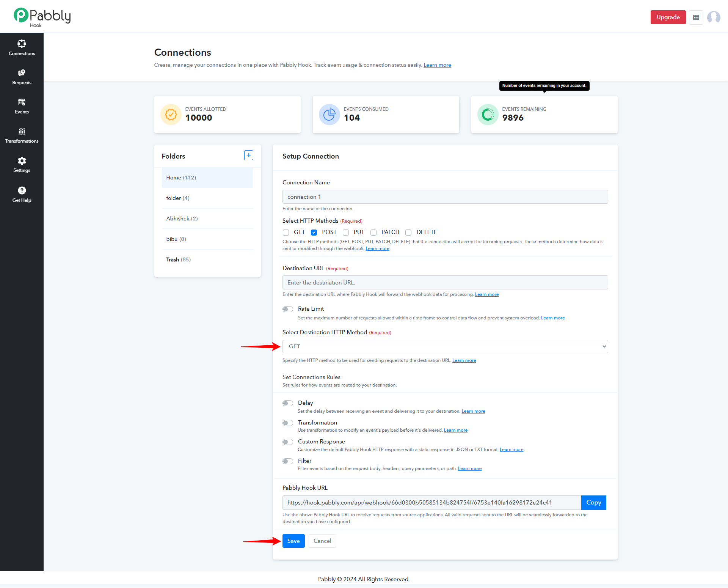Open the Destination HTTP Method dropdown

coord(445,346)
